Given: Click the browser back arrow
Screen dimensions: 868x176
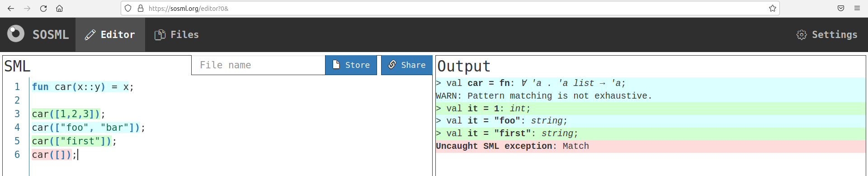Looking at the screenshot, I should (11, 8).
